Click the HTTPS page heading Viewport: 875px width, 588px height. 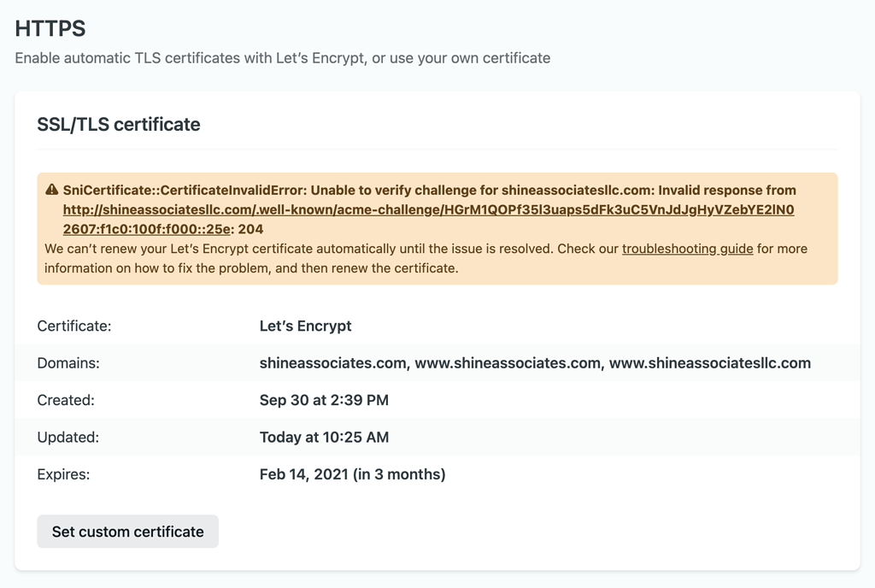(50, 28)
